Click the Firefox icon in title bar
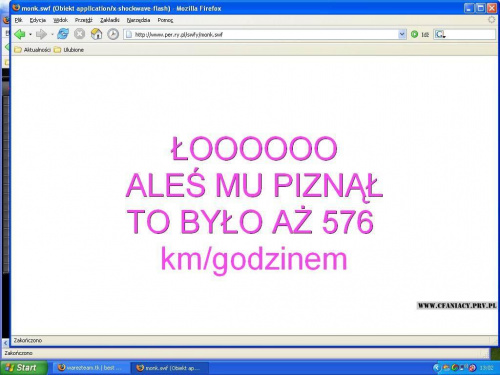This screenshot has height=375, width=500. coord(16,7)
